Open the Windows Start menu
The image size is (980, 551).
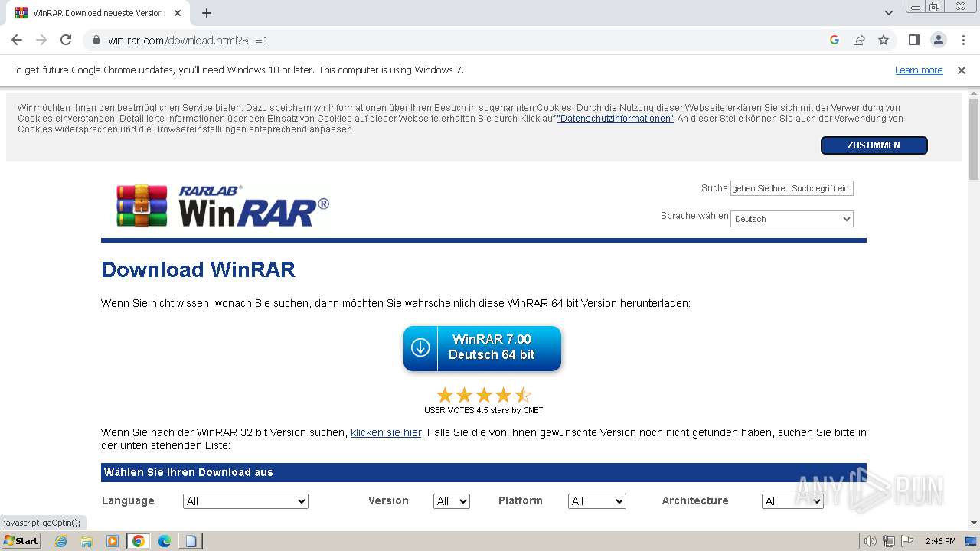click(x=21, y=541)
